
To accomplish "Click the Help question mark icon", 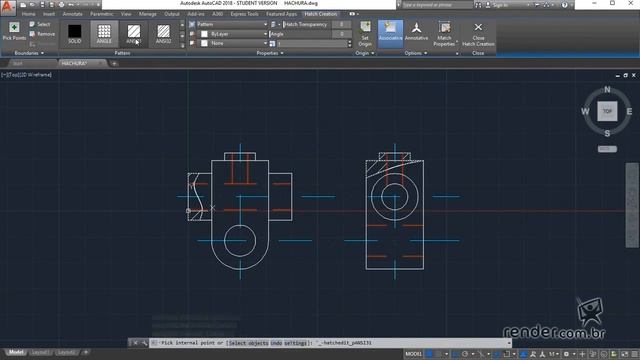I will click(x=564, y=5).
